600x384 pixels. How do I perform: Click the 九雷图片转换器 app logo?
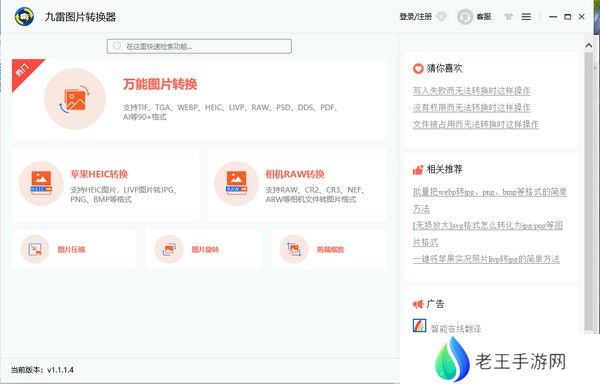tap(24, 16)
